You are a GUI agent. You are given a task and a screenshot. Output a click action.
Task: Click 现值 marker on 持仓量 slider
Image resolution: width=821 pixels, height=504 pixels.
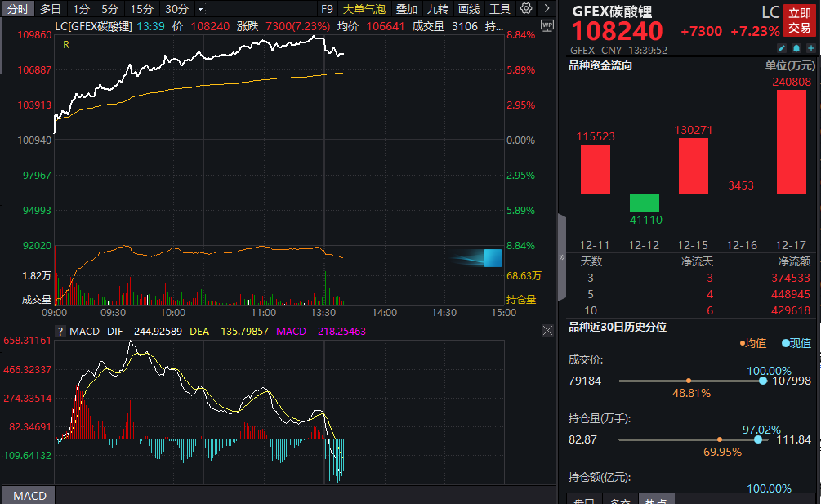pyautogui.click(x=757, y=439)
